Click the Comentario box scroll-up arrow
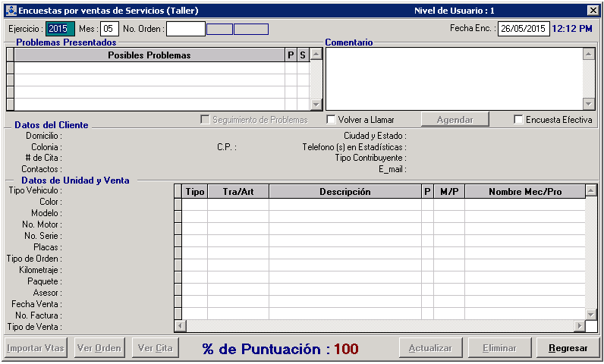The image size is (604, 364). click(x=589, y=54)
